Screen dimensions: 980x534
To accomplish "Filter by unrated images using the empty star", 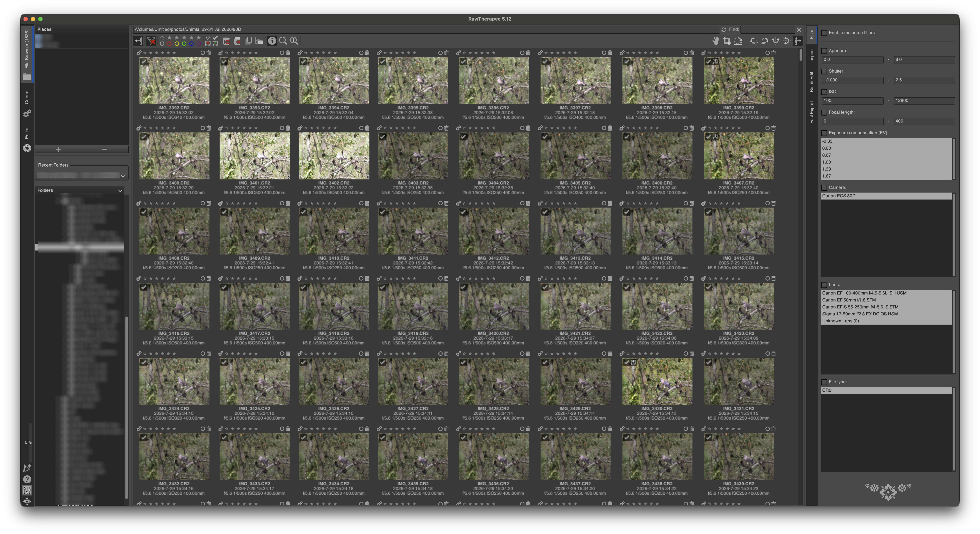I will 162,38.
